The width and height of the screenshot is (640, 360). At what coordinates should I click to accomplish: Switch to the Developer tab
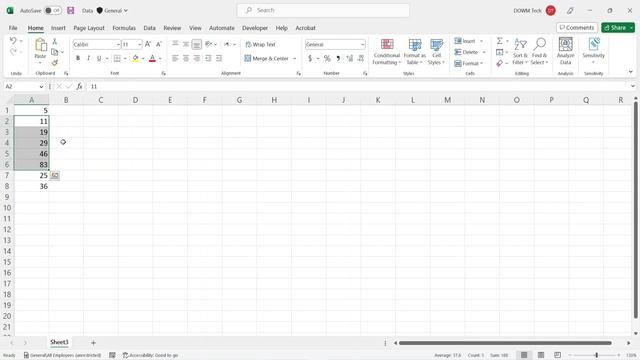tap(255, 28)
